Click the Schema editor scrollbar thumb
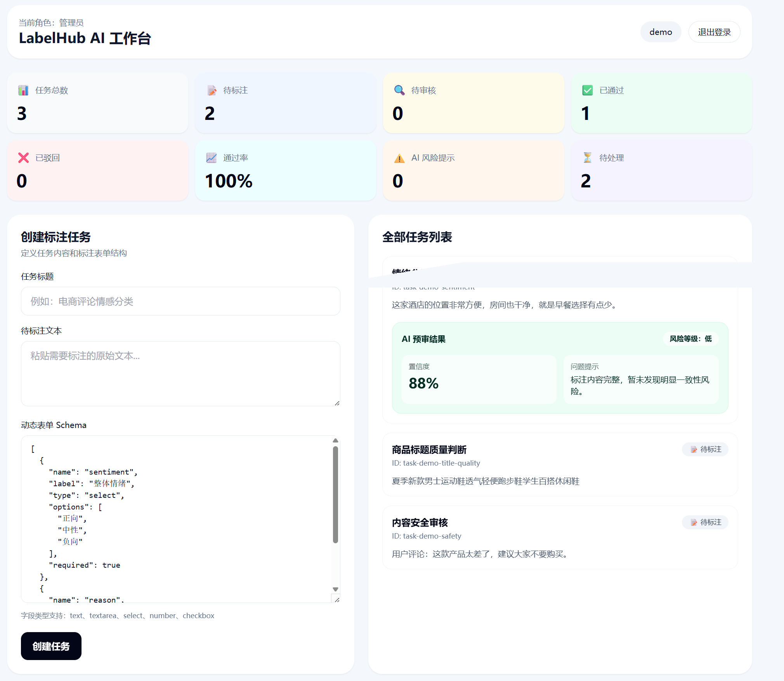This screenshot has height=681, width=784. [335, 494]
